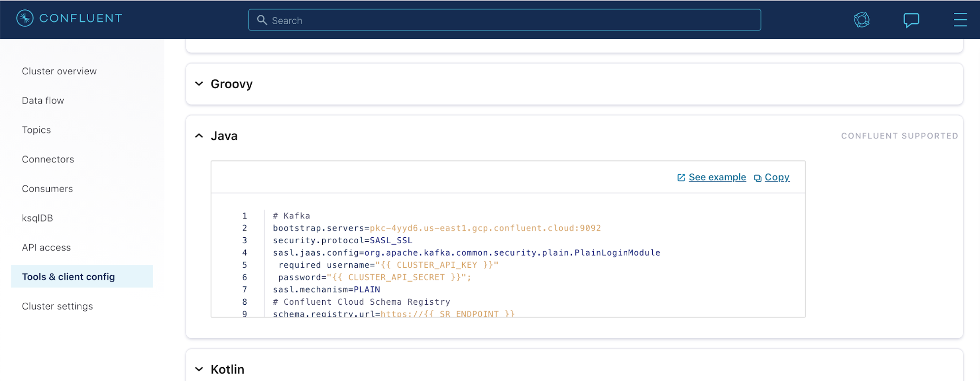The image size is (980, 381).
Task: Click the Copy link text
Action: 777,177
